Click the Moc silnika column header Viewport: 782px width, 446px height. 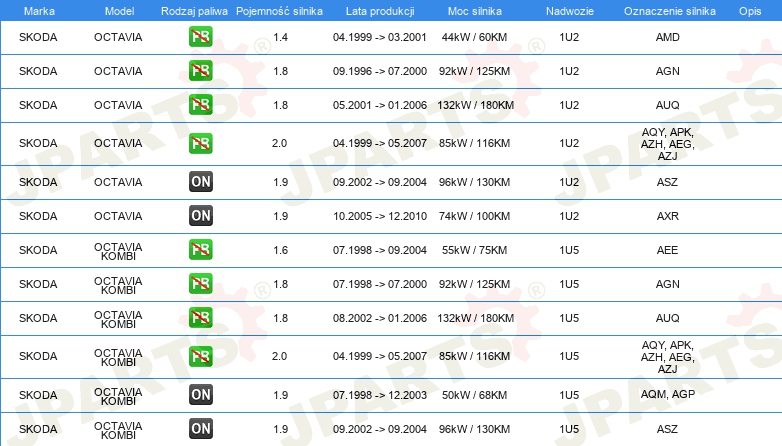pyautogui.click(x=474, y=11)
